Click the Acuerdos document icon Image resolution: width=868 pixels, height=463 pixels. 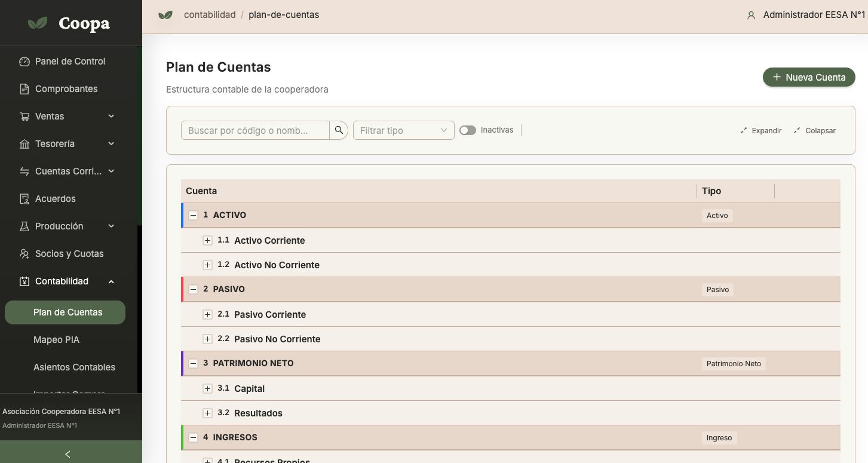(x=24, y=199)
